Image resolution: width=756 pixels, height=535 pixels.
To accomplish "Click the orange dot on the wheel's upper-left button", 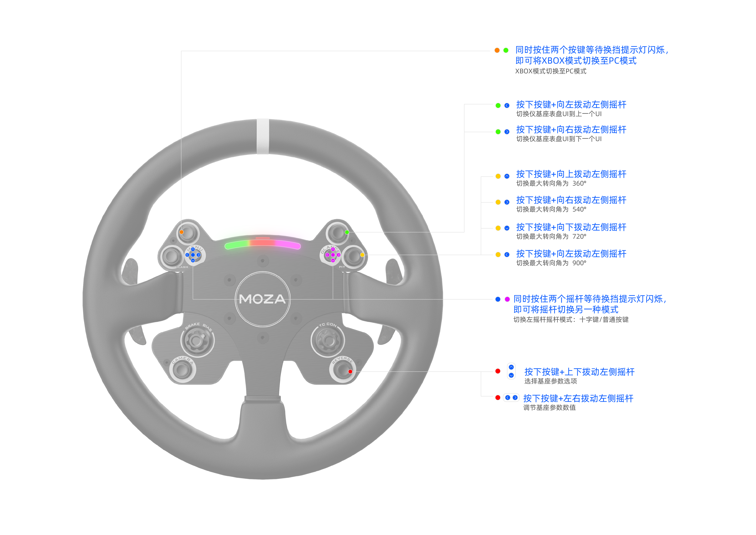I will click(181, 232).
